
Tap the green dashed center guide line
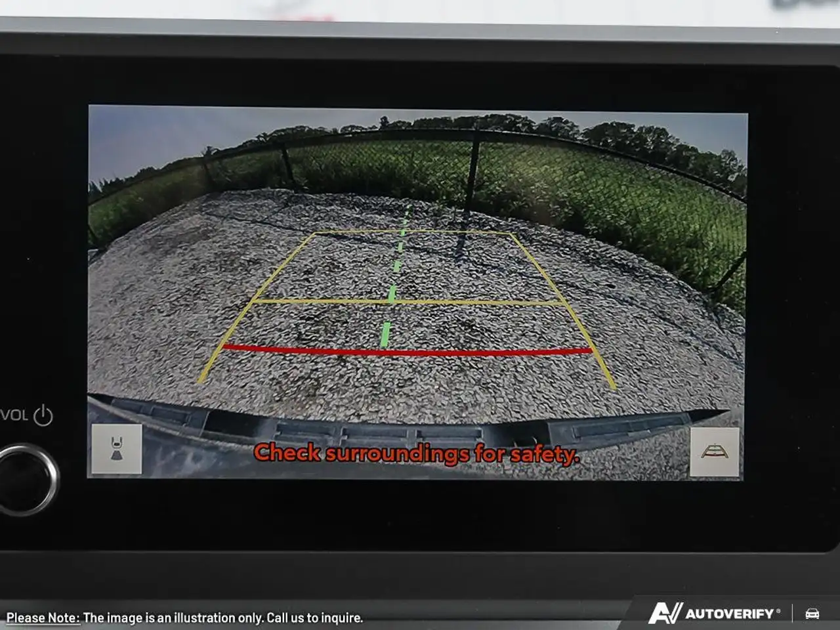(x=395, y=276)
